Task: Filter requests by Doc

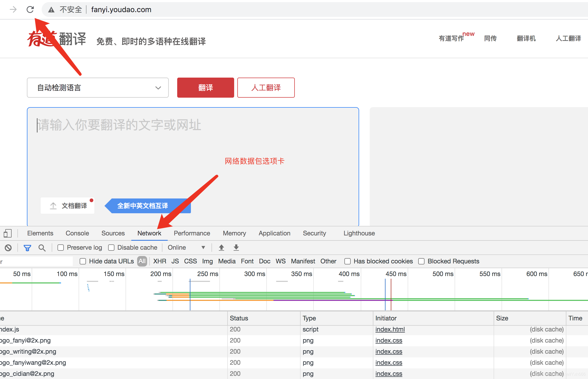Action: [264, 261]
